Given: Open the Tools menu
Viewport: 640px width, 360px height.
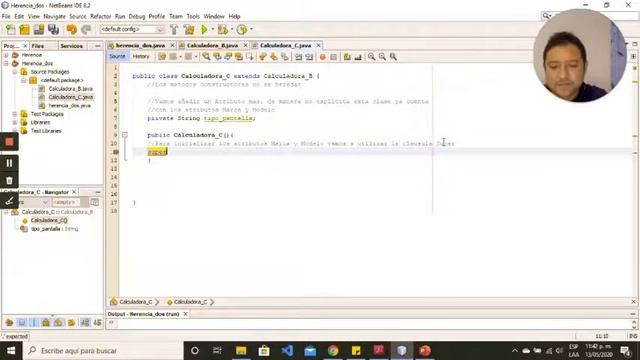Looking at the screenshot, I should [193, 16].
